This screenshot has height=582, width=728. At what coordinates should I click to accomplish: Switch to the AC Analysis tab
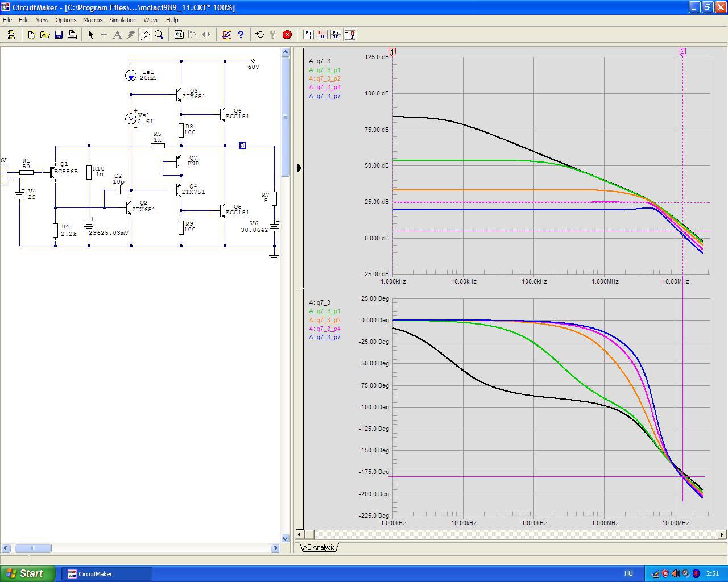tap(318, 547)
